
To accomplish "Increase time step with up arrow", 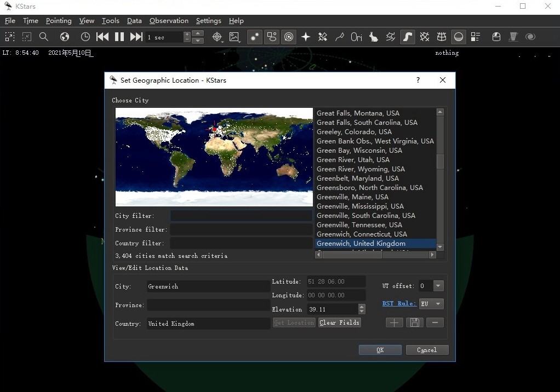I will coord(198,33).
